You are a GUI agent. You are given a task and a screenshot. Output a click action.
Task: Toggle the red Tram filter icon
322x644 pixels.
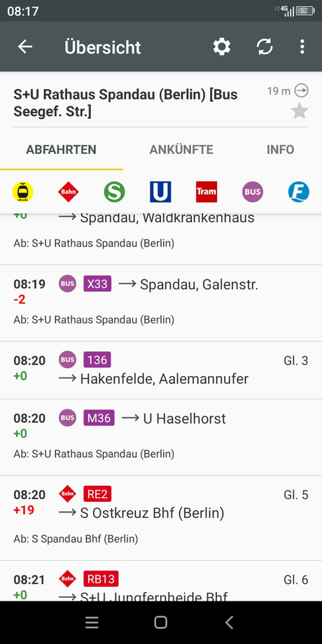point(206,192)
